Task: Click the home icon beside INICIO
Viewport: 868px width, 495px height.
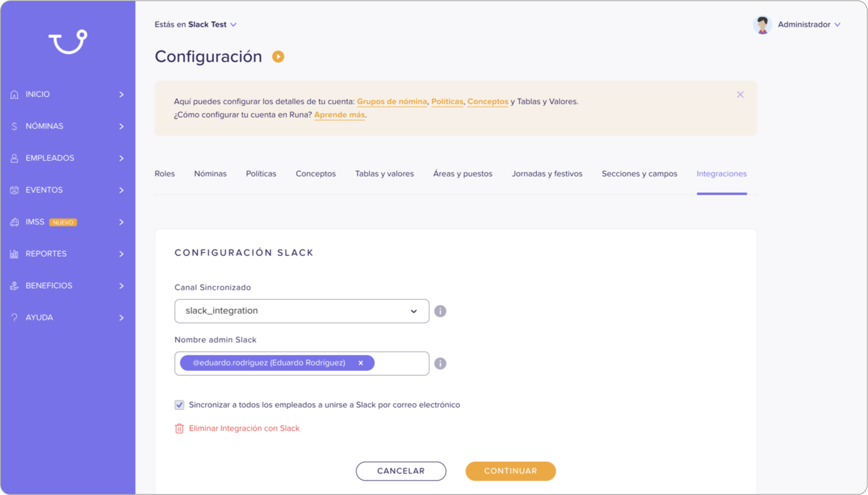Action: [14, 95]
